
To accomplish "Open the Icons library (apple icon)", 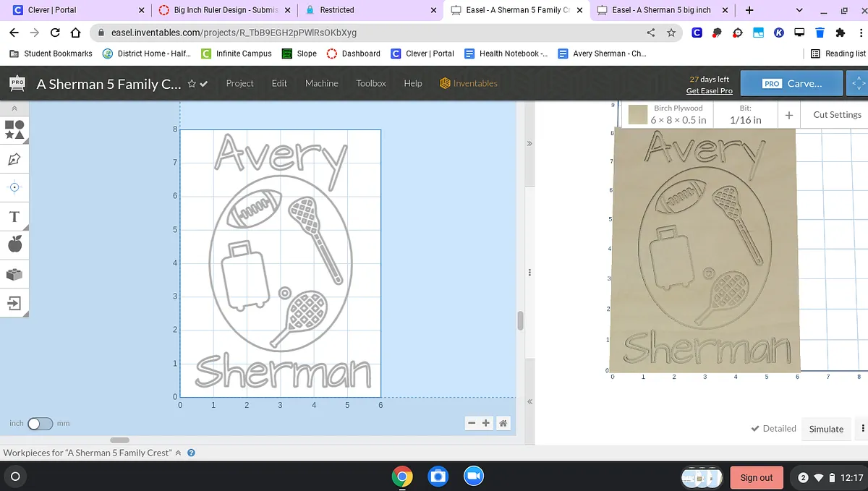I will tap(14, 244).
